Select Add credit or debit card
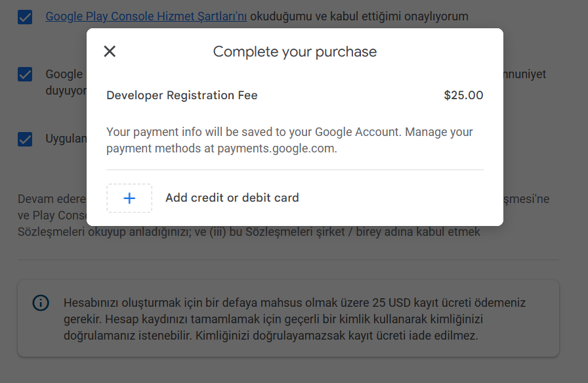 tap(232, 198)
